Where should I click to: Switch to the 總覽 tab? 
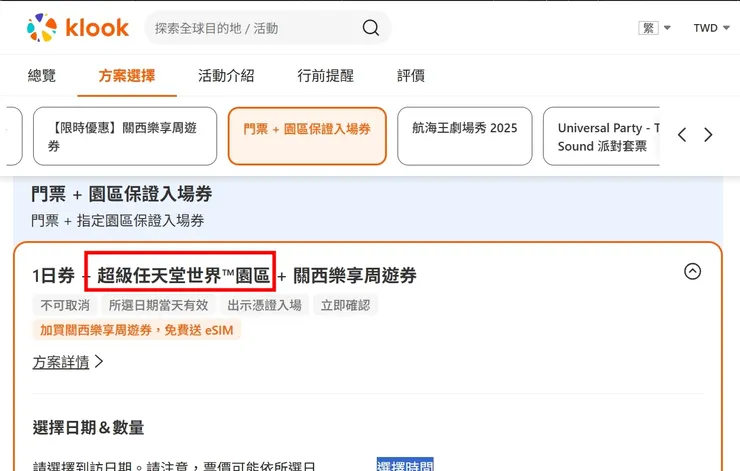coord(42,76)
